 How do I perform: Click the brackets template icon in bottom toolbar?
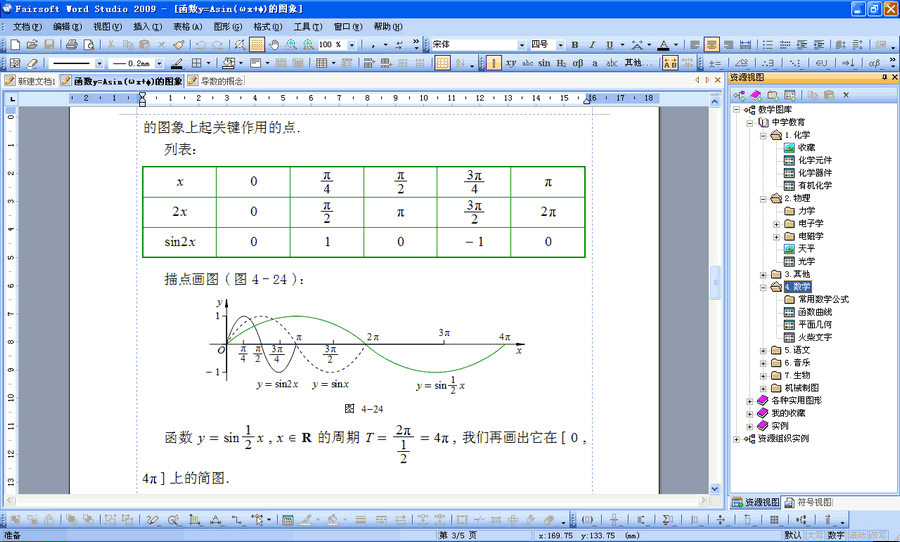click(587, 520)
